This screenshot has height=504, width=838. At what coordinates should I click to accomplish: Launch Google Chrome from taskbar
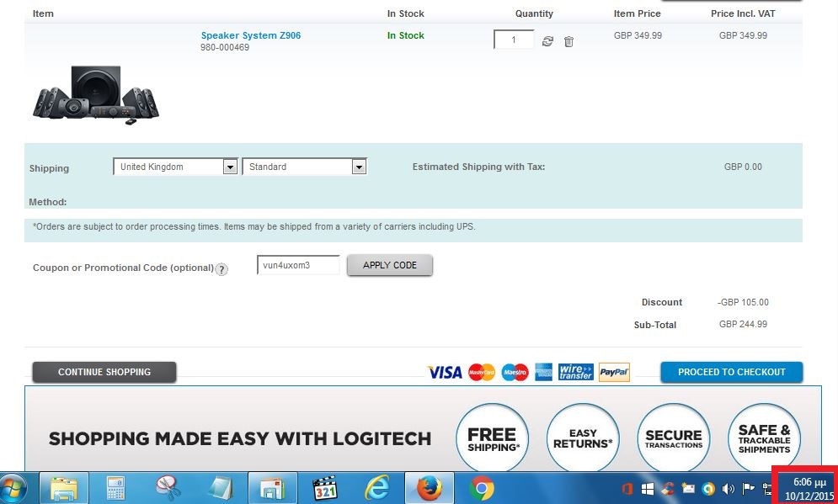click(482, 489)
